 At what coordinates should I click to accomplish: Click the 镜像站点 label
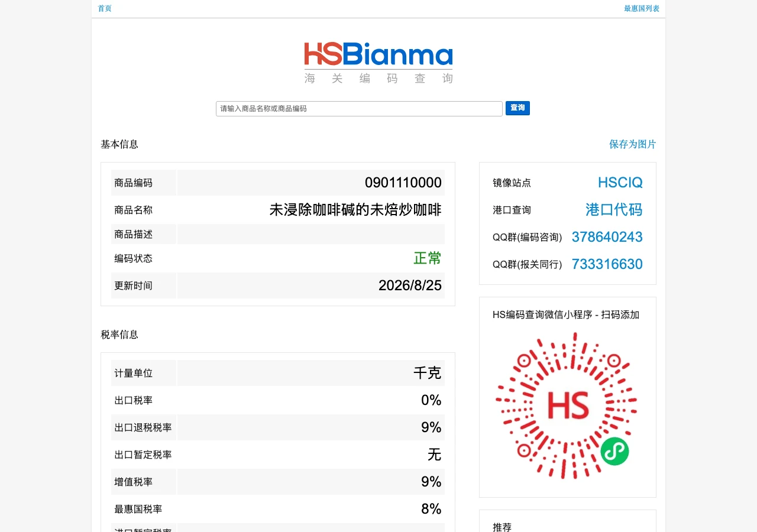(x=512, y=183)
